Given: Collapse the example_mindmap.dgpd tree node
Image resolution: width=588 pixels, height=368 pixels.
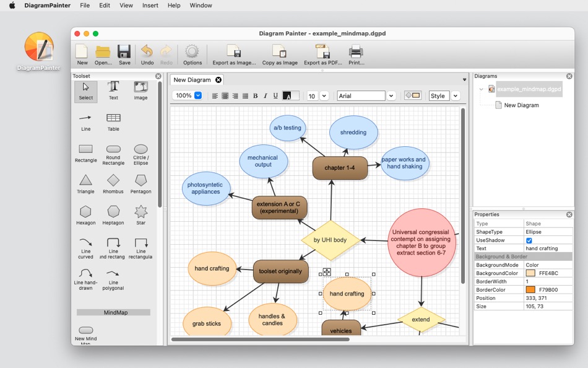Looking at the screenshot, I should pyautogui.click(x=481, y=89).
